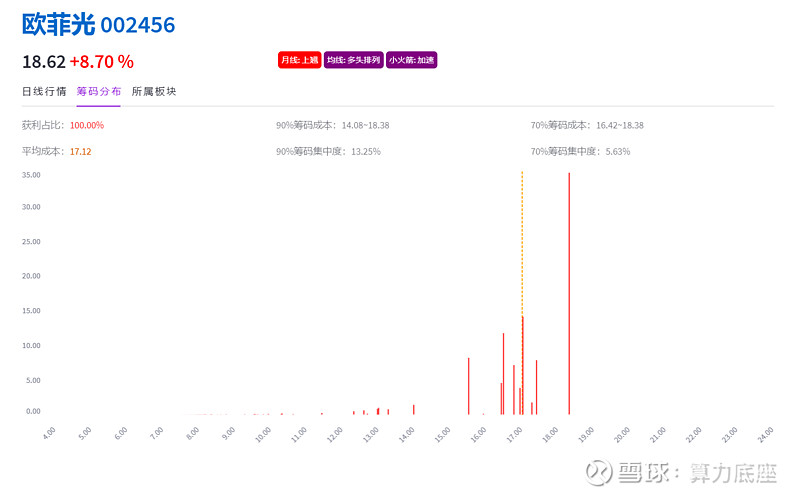Switch to the 所属板块 tab

pyautogui.click(x=154, y=91)
